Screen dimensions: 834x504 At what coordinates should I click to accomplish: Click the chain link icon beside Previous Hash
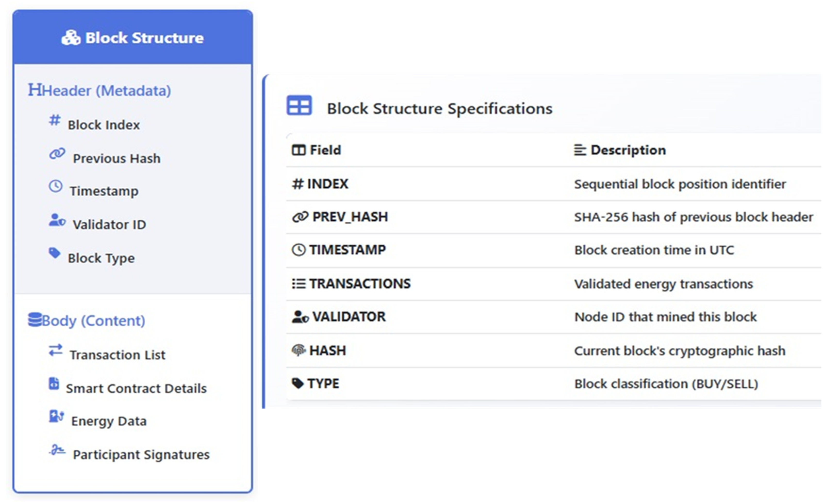pos(57,153)
